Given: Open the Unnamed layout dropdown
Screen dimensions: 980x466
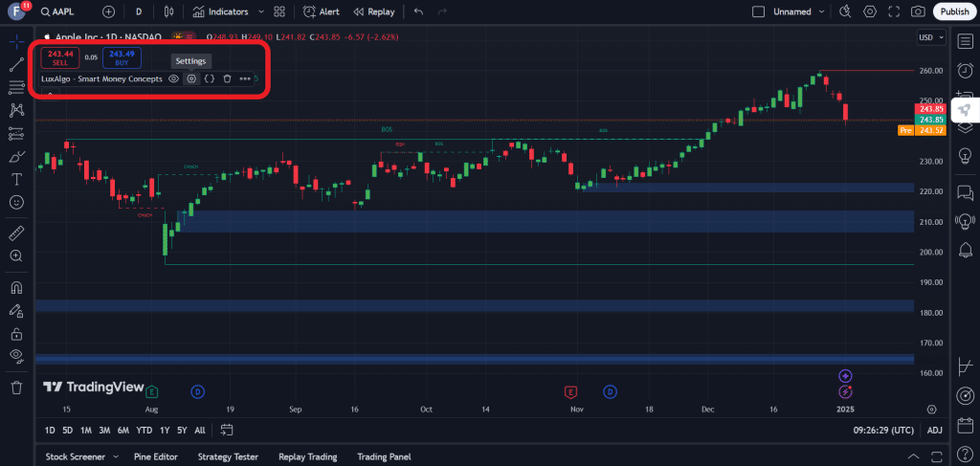Looking at the screenshot, I should pos(799,11).
